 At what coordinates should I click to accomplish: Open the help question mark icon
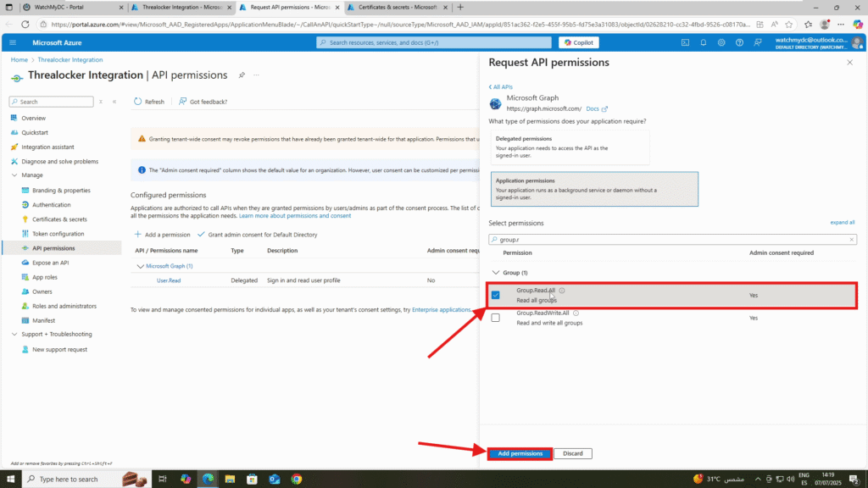click(739, 42)
